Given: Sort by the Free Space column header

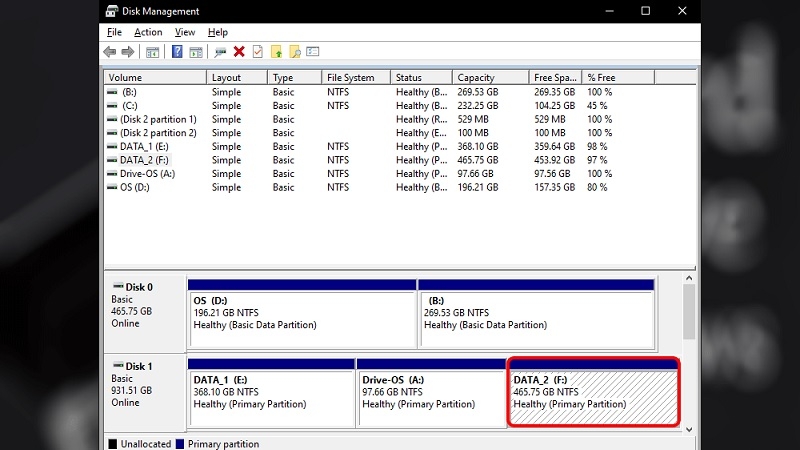Looking at the screenshot, I should [555, 78].
